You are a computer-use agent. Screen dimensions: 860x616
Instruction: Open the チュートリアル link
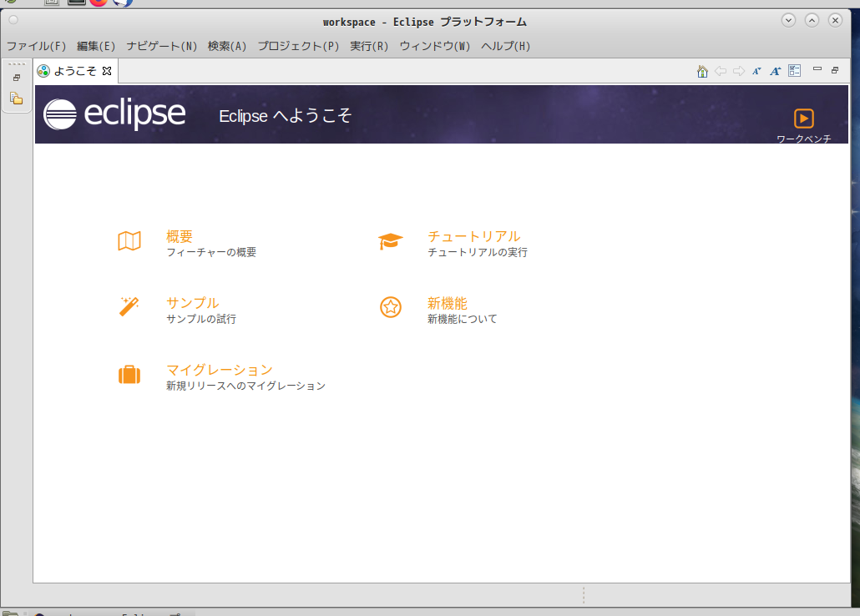point(474,236)
